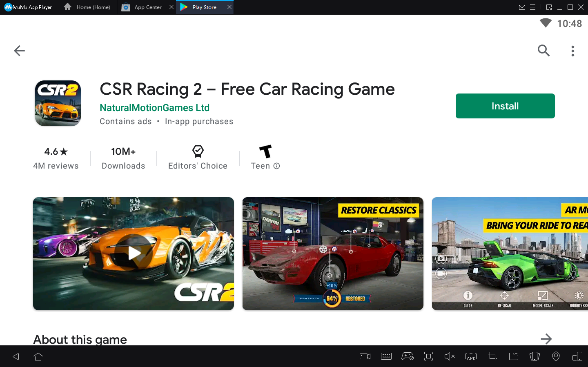Click the Teen rating T icon
The image size is (588, 367).
pos(265,151)
